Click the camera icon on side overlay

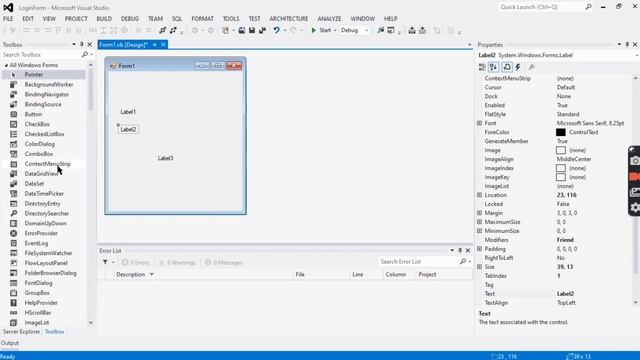(x=635, y=161)
